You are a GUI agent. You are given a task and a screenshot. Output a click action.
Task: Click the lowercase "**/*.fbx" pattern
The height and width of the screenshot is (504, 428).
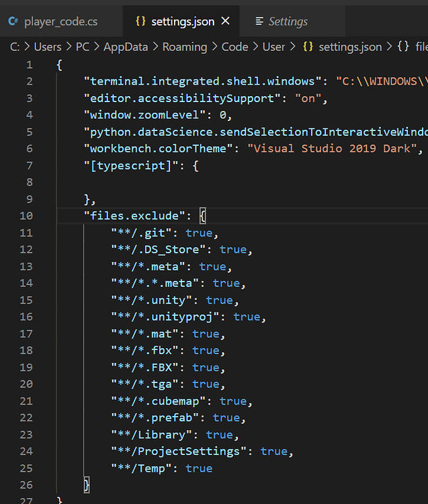coord(144,350)
